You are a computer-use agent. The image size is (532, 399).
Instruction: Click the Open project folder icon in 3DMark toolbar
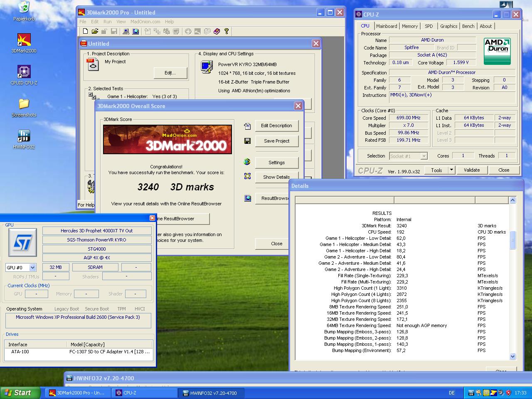[x=95, y=31]
